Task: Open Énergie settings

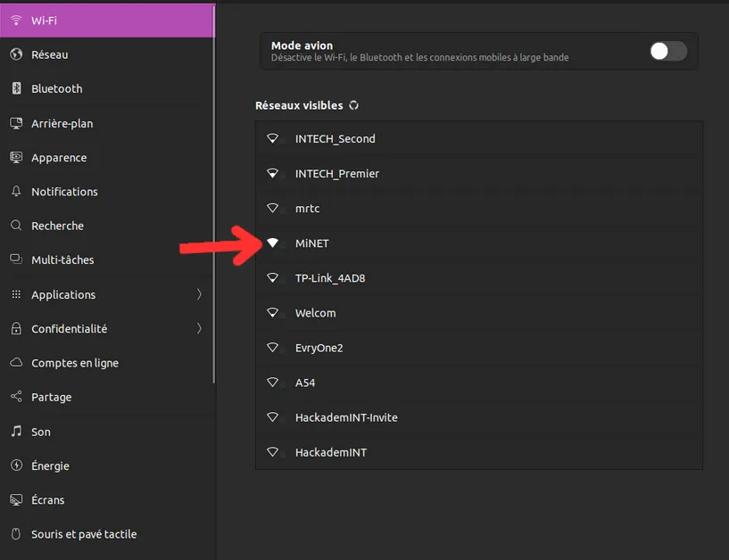Action: pos(107,465)
